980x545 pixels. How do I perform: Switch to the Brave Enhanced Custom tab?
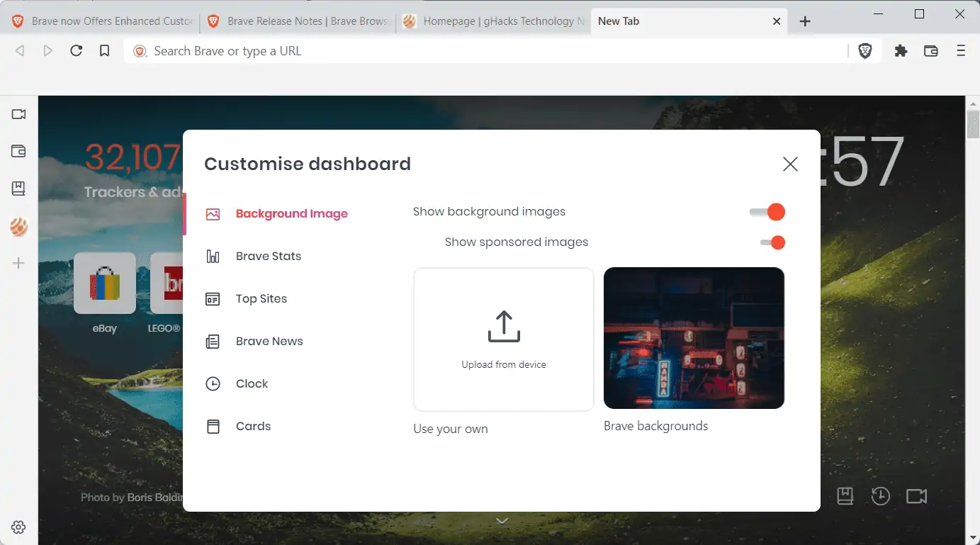(103, 21)
